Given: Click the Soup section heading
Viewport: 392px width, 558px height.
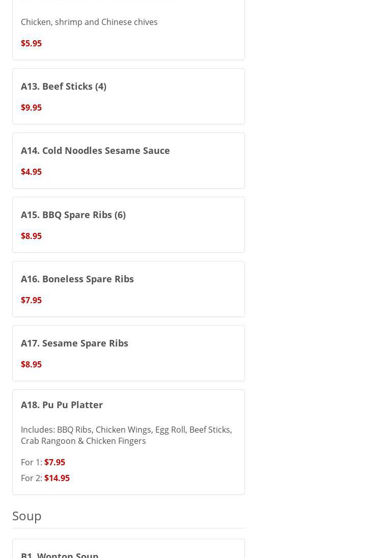Looking at the screenshot, I should click(27, 516).
